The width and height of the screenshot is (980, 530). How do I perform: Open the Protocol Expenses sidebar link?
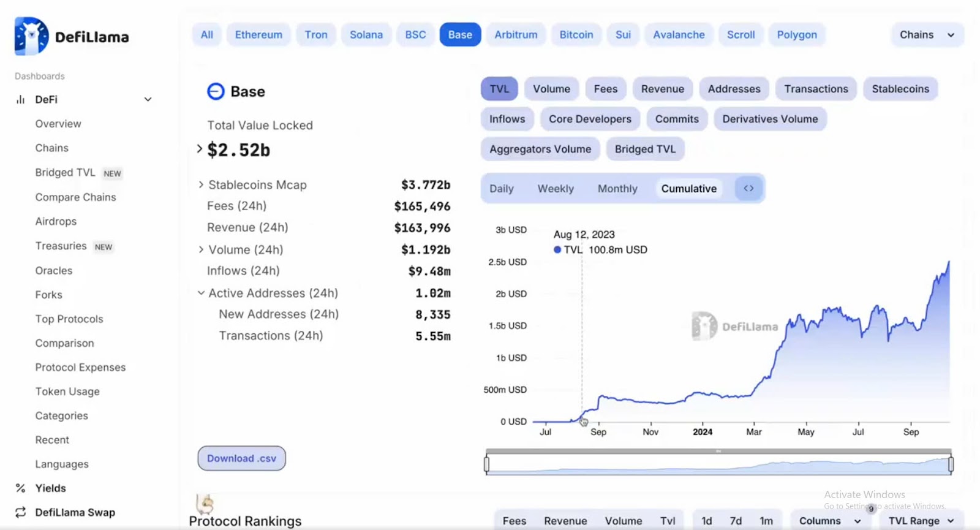point(80,368)
